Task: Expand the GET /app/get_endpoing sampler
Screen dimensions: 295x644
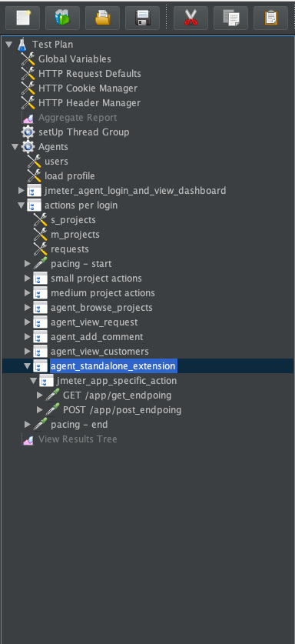Action: [40, 395]
